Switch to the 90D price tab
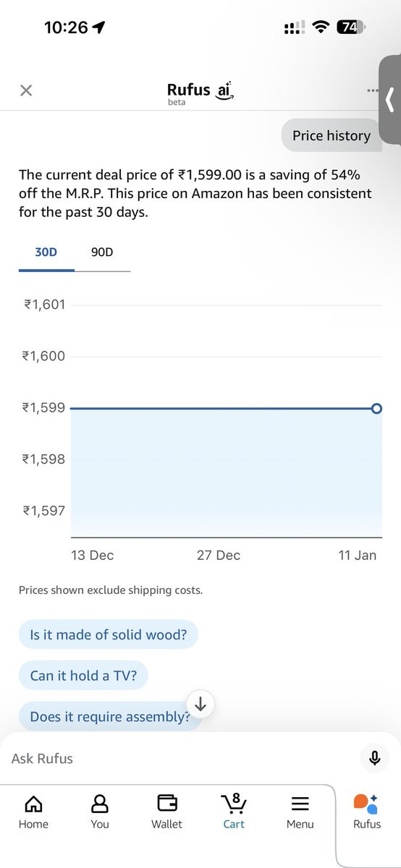 pos(102,252)
